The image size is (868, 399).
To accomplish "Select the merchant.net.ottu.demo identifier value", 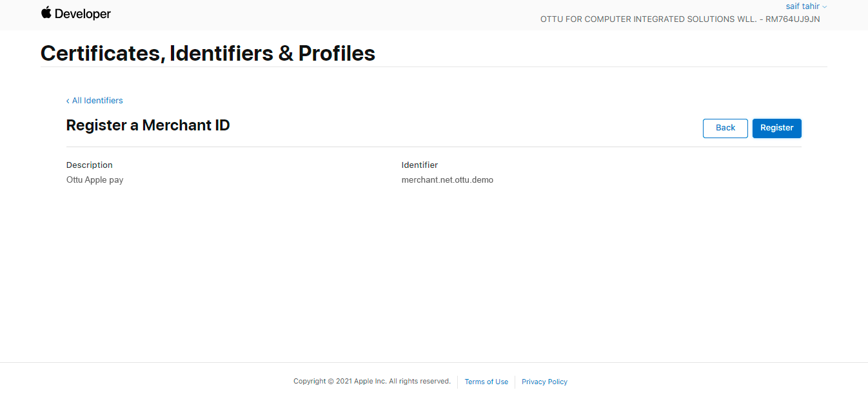I will [448, 180].
